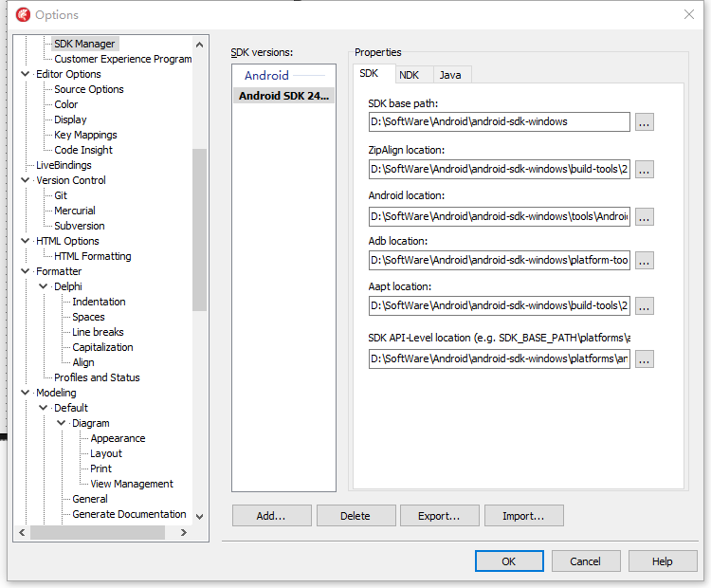Select Android SDK 24 in versions list
This screenshot has width=711, height=588.
point(283,96)
